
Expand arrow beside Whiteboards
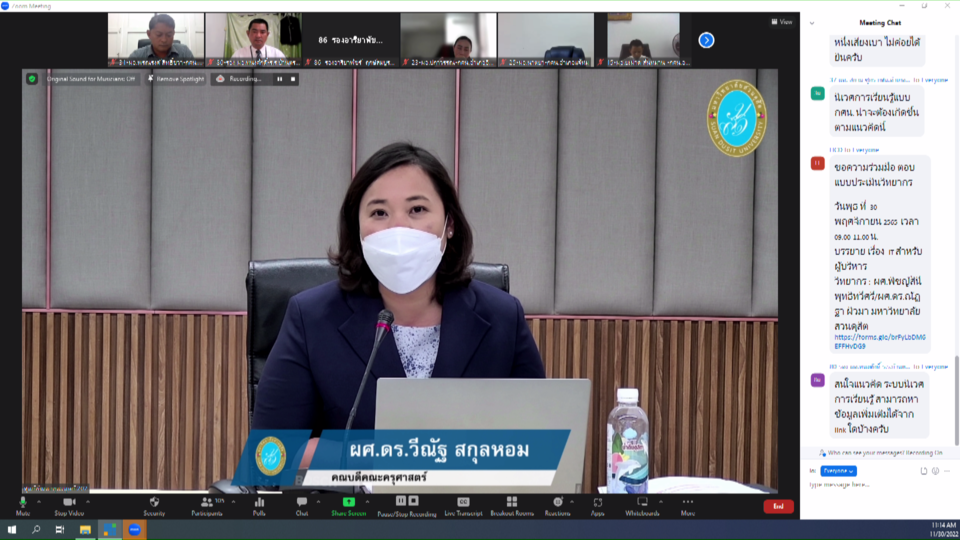661,502
